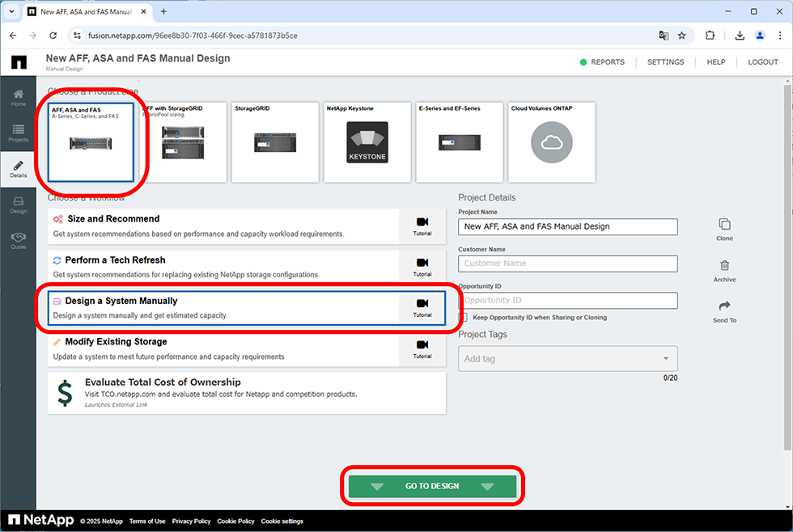Go back in browser history
Viewport: 793px width, 532px height.
13,36
